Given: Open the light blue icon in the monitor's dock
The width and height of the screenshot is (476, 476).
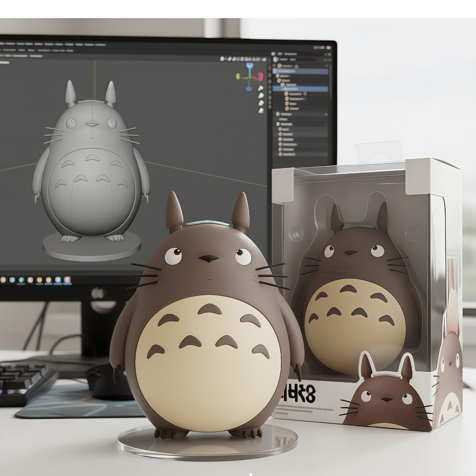Looking at the screenshot, I should [x=58, y=280].
